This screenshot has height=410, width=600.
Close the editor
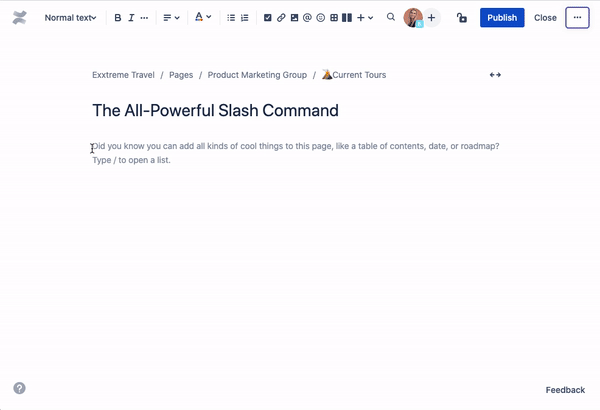pyautogui.click(x=545, y=18)
